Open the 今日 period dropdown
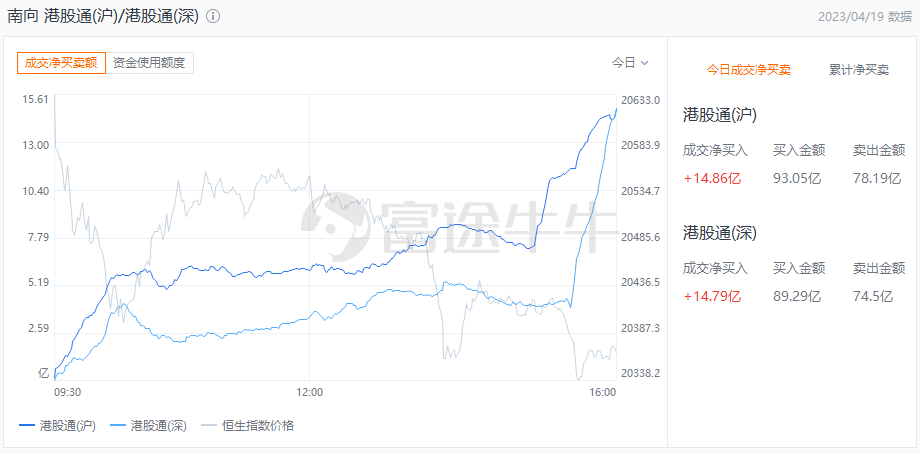The width and height of the screenshot is (920, 454). tap(630, 63)
